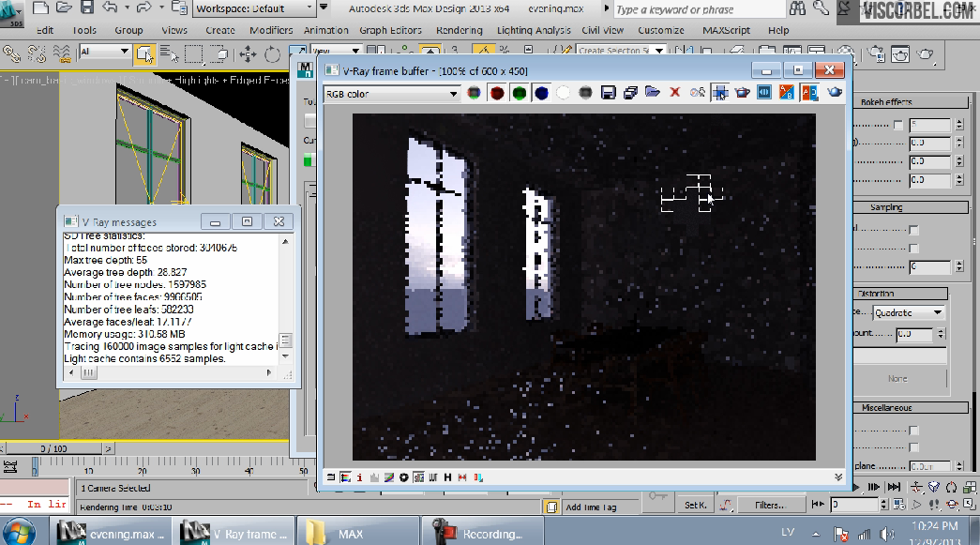Click the Redo arrow icon
Screen dimensions: 980x545
pyautogui.click(x=143, y=8)
